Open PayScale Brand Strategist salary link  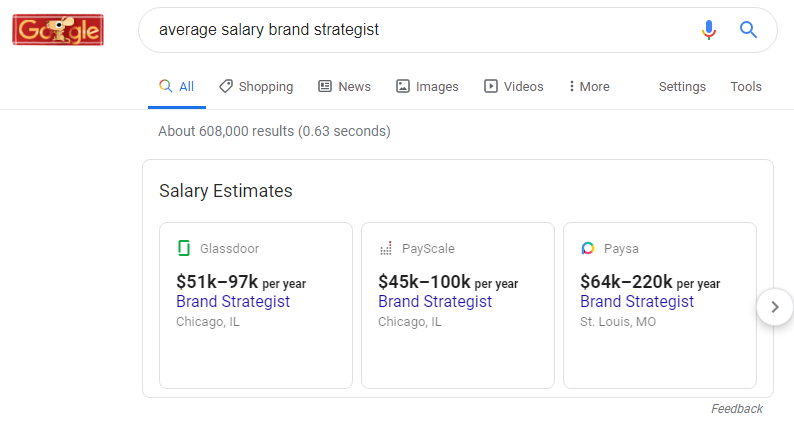tap(435, 301)
